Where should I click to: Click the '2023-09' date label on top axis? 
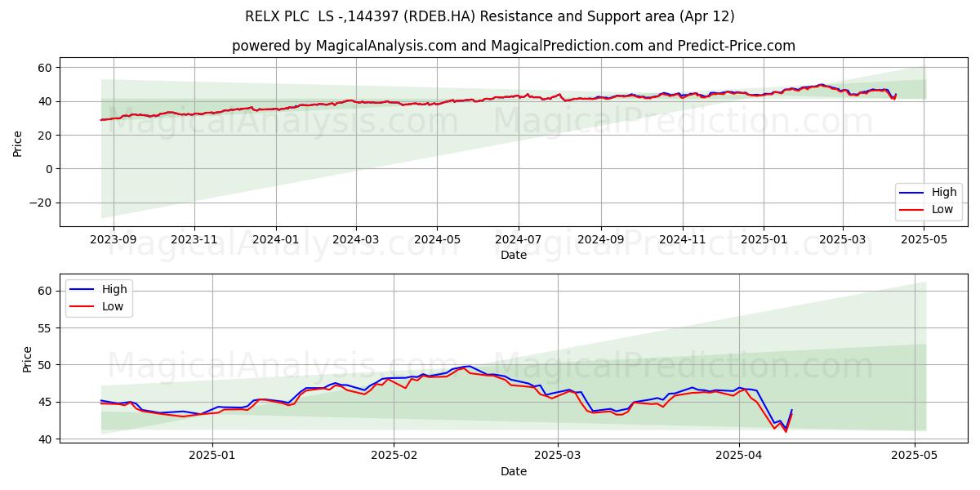[x=113, y=238]
